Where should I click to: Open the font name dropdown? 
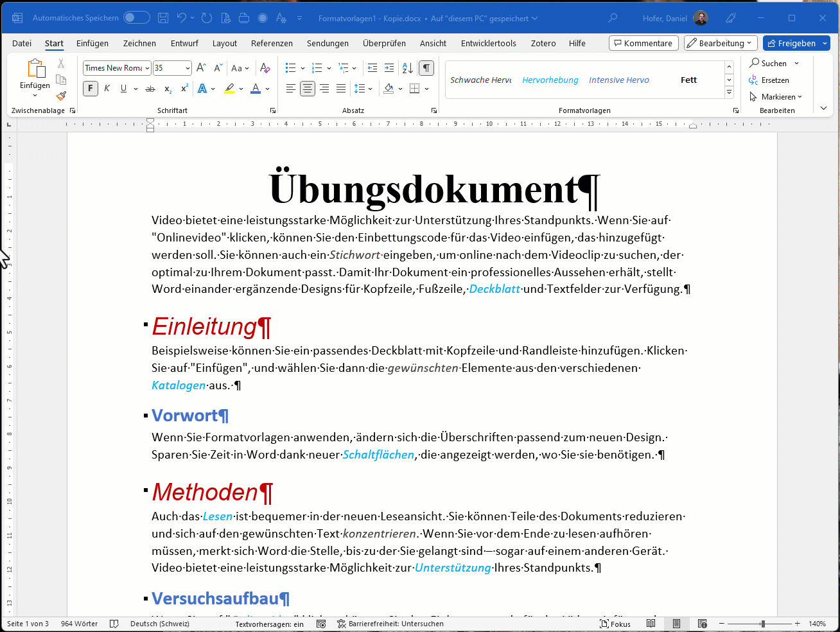click(x=147, y=68)
